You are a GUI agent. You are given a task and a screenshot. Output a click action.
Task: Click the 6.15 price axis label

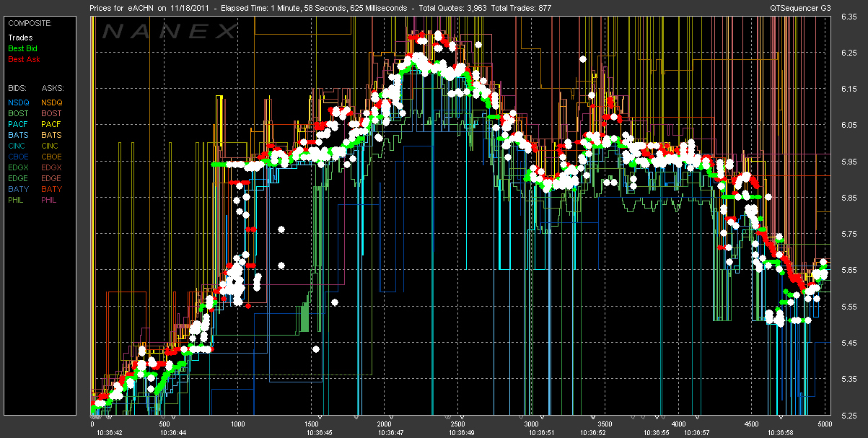[x=849, y=89]
